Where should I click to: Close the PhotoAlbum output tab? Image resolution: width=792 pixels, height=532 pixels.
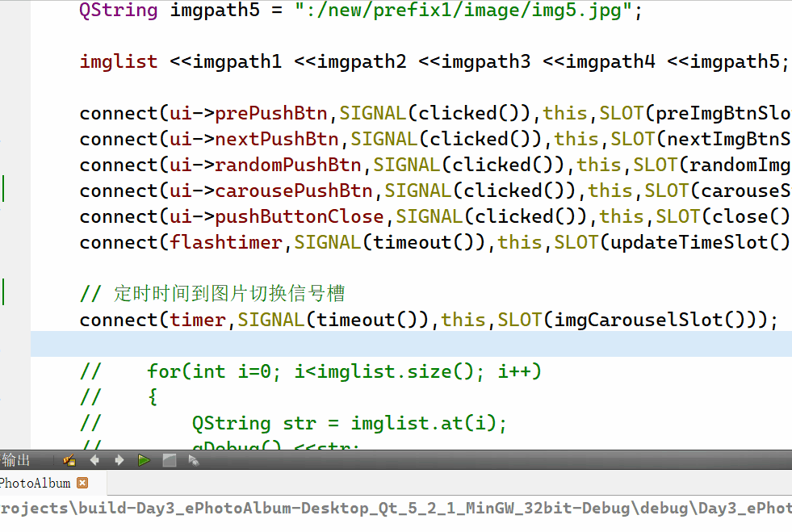[82, 483]
